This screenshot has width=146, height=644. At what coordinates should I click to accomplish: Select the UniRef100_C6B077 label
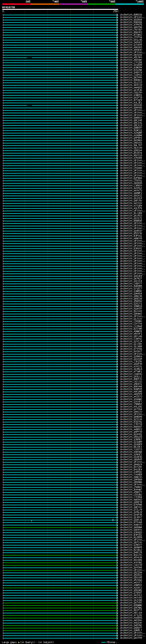(131, 284)
